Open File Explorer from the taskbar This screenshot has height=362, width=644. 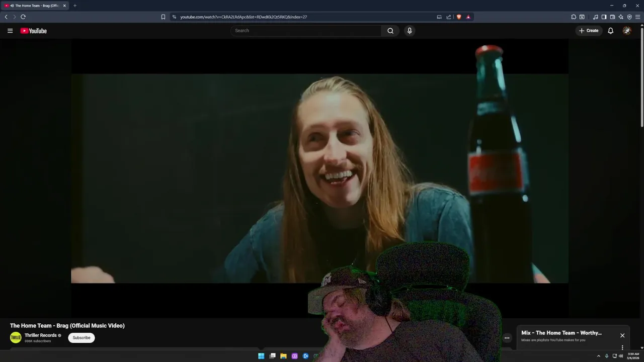(x=283, y=356)
